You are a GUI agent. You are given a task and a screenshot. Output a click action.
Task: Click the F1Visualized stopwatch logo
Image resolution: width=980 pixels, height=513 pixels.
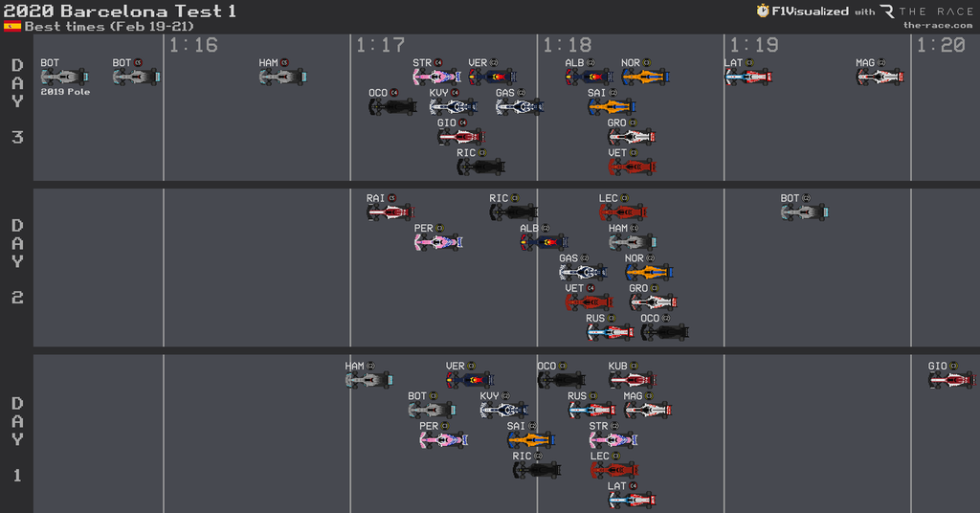coord(763,11)
